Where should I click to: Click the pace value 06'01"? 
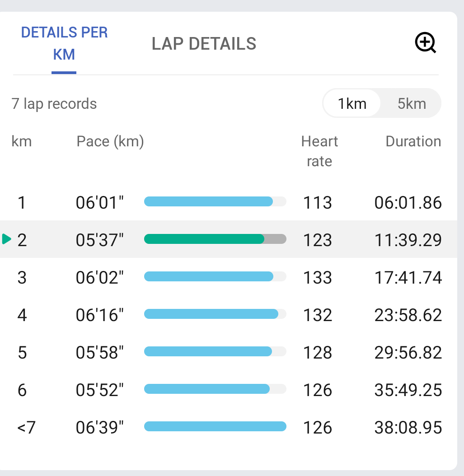(x=99, y=202)
